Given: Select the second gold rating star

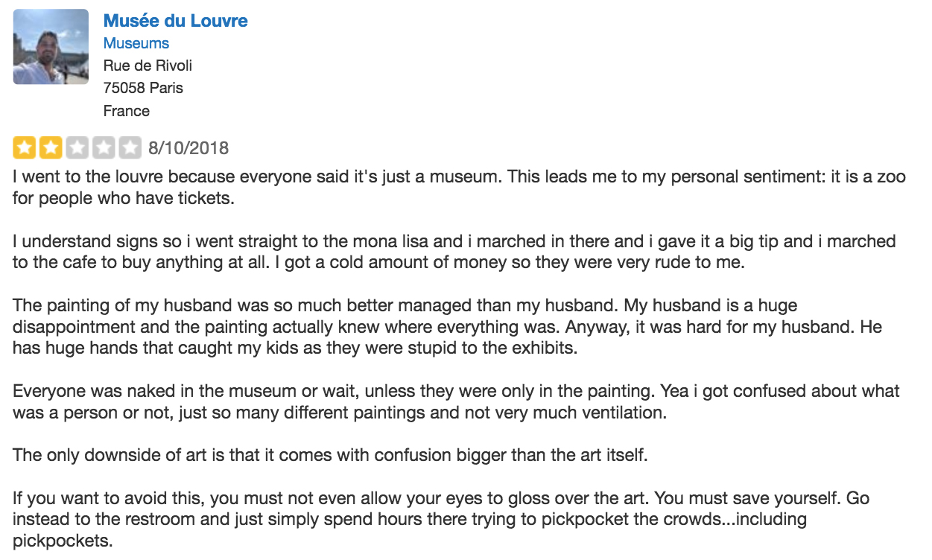Looking at the screenshot, I should (x=50, y=147).
